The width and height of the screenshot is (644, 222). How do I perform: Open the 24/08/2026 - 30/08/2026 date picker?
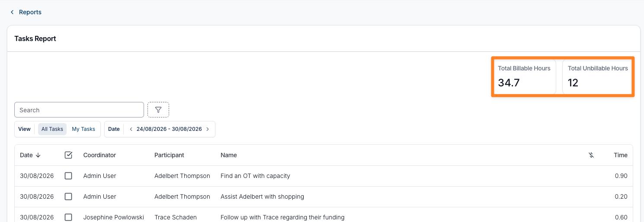pos(169,129)
